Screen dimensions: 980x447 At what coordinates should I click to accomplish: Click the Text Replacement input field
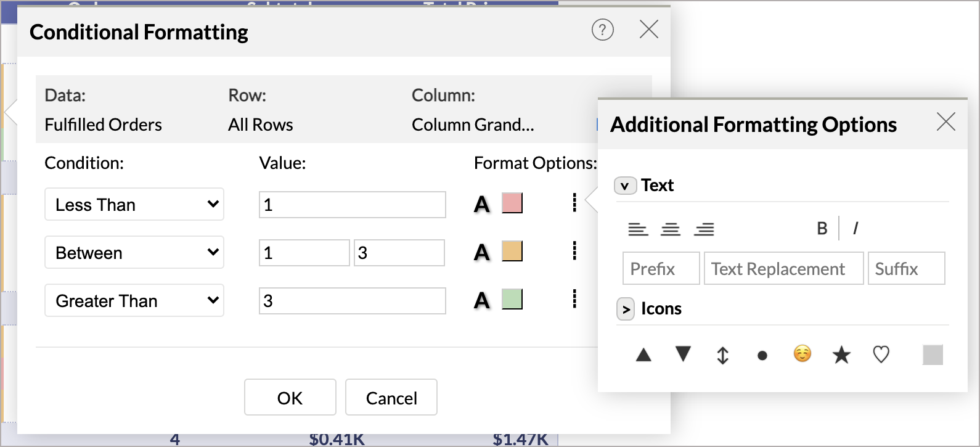(x=783, y=269)
